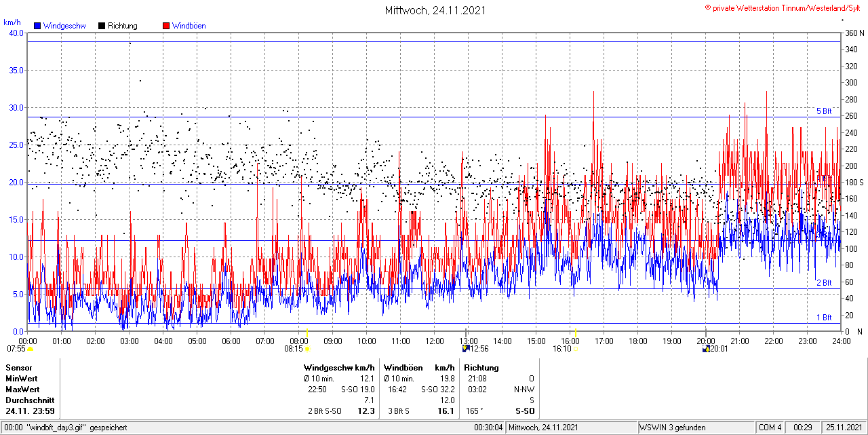Click the MaxWert row label

pyautogui.click(x=22, y=390)
